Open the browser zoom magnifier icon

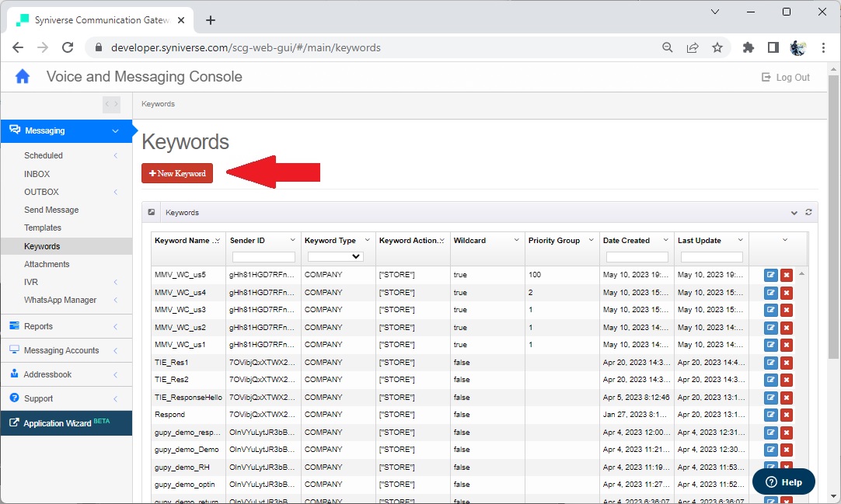[x=667, y=47]
